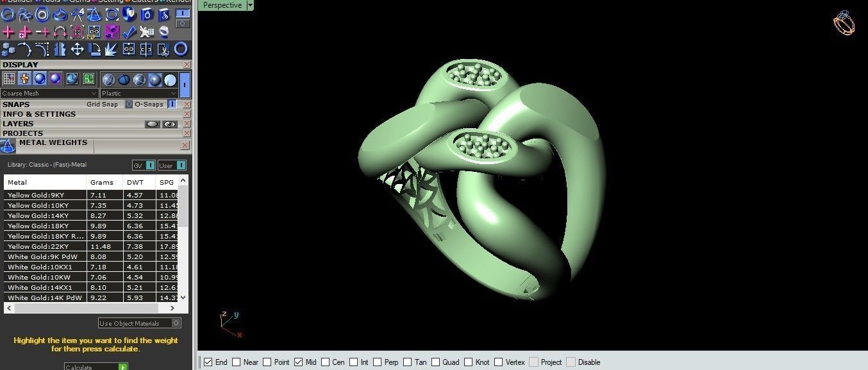
Task: Close the DISPLAY panel
Action: [x=187, y=65]
